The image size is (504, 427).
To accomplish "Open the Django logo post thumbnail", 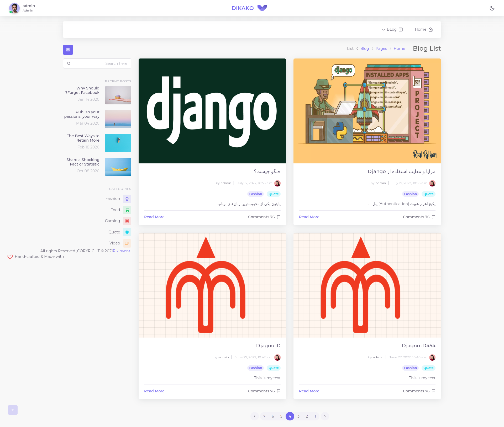I will click(x=212, y=111).
